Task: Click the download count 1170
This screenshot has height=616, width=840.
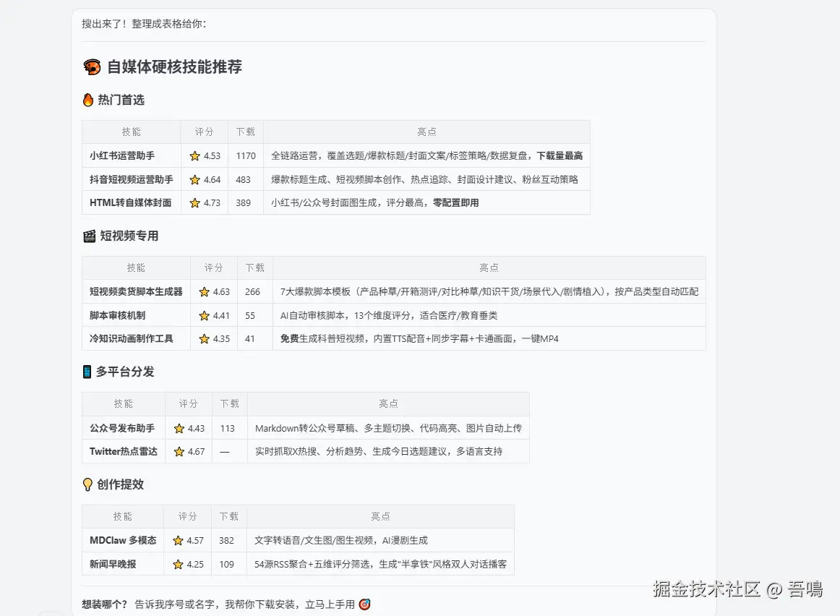Action: point(246,156)
